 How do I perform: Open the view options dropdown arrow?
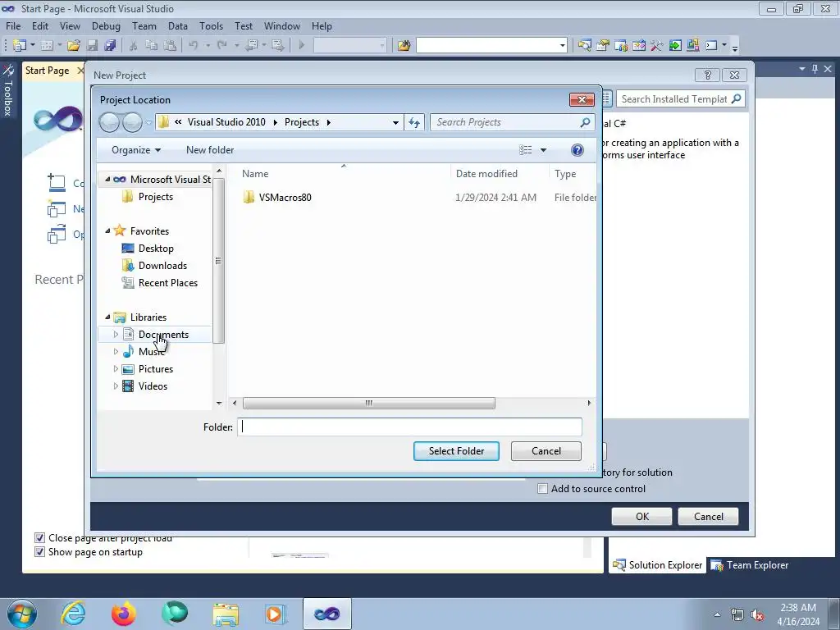[x=543, y=150]
